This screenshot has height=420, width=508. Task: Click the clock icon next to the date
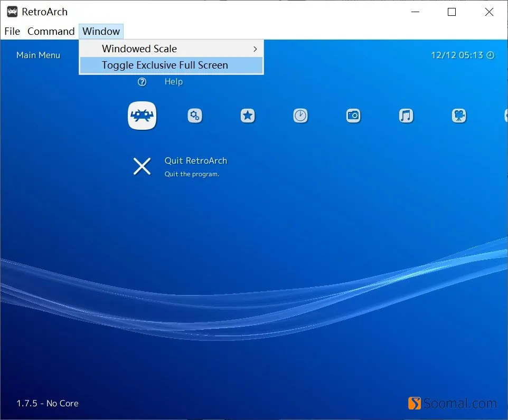[491, 55]
